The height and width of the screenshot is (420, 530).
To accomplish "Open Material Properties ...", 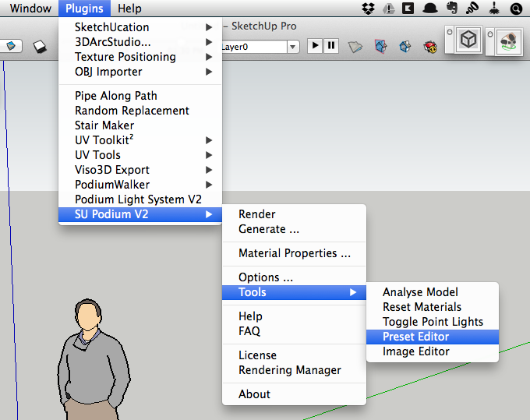I will (294, 253).
